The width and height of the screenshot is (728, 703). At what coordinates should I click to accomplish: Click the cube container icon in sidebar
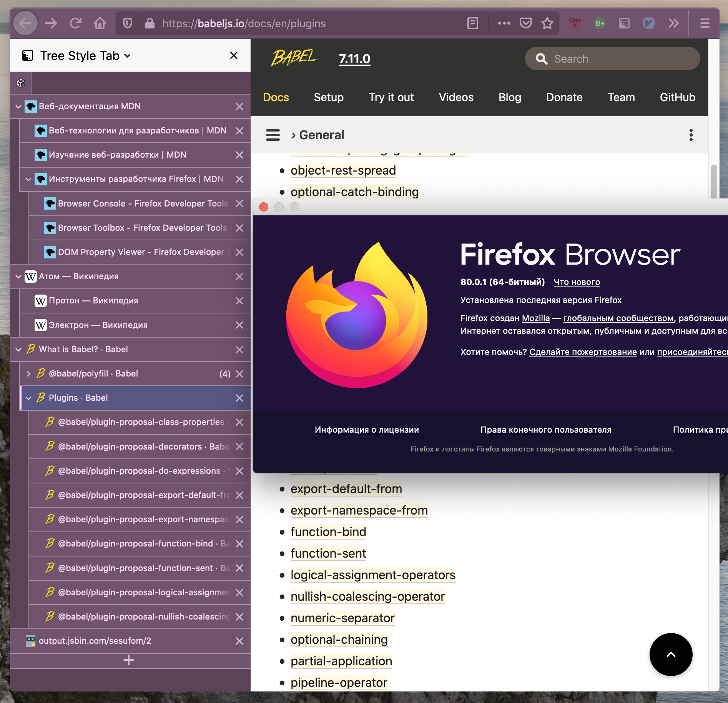(21, 83)
